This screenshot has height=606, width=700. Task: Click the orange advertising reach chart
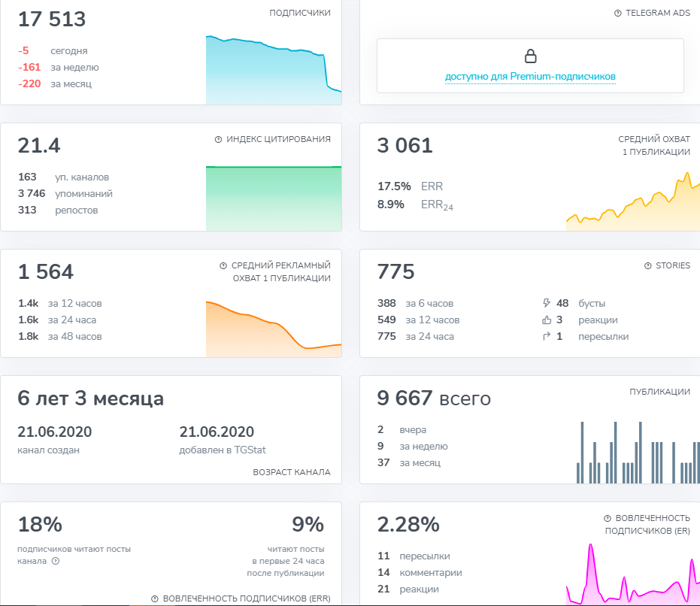click(x=274, y=329)
